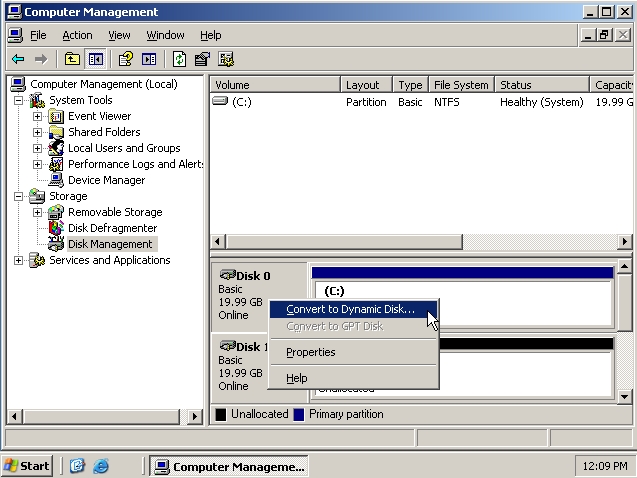
Task: Click the Internet Explorer quick launch icon
Action: click(x=100, y=466)
